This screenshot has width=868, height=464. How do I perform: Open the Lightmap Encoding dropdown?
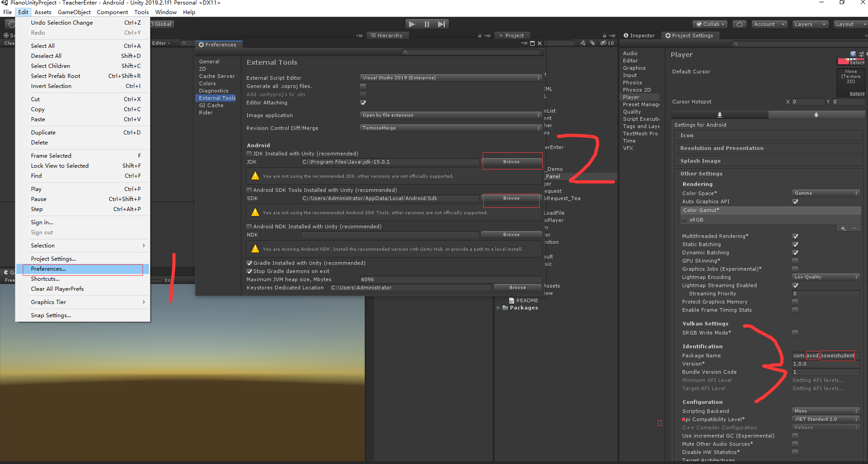(826, 277)
